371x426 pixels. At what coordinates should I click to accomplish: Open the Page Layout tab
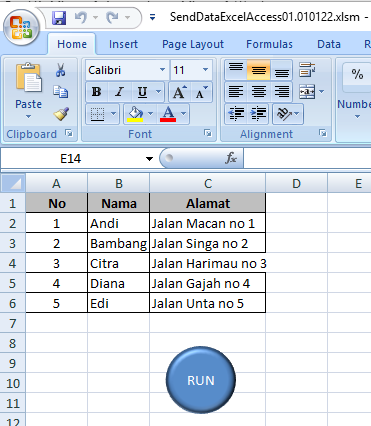point(193,44)
